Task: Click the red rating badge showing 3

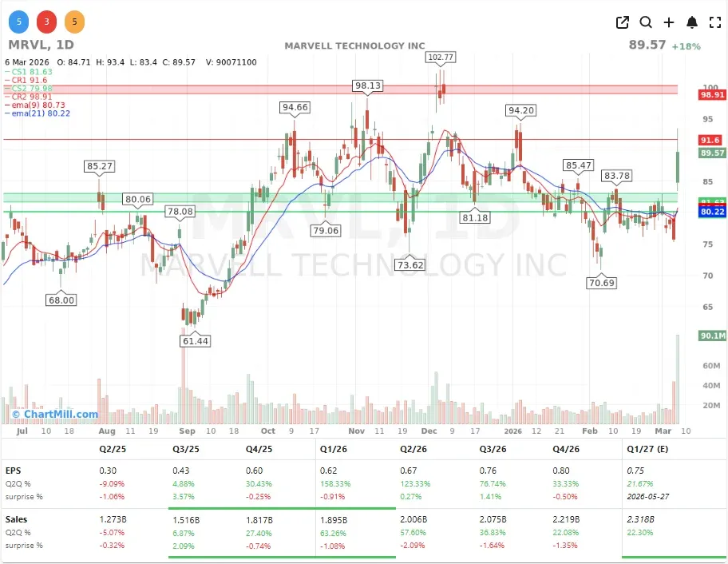Action: click(x=46, y=22)
